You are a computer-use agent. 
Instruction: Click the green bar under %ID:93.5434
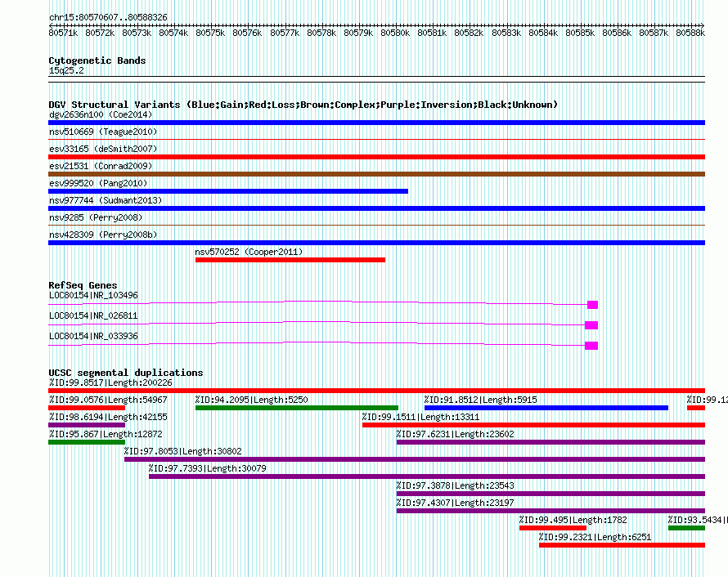(686, 528)
